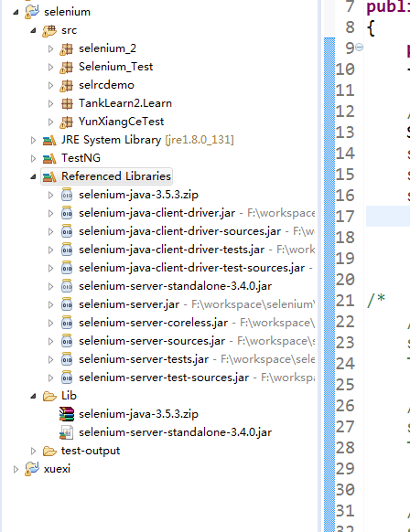Collapse the src source folder
Viewport: 410px width, 532px height.
(33, 30)
